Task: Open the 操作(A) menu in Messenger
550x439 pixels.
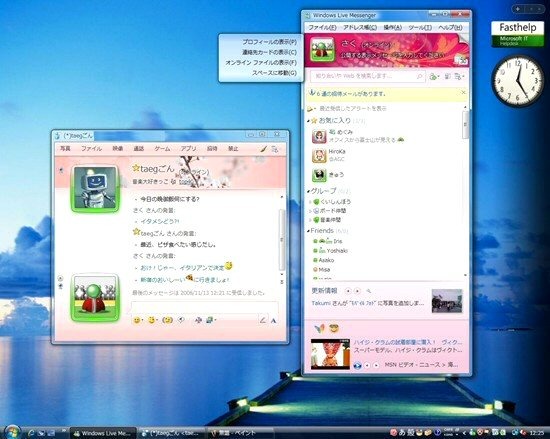Action: [393, 27]
